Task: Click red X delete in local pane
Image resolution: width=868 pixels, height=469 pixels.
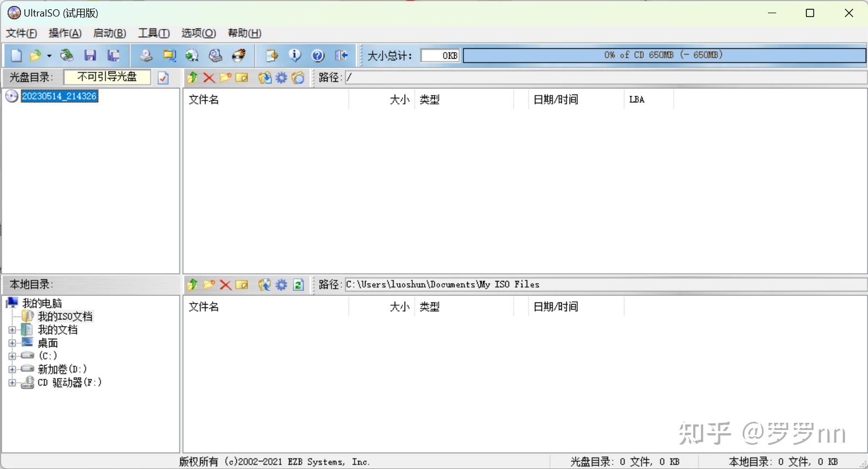Action: coord(225,284)
